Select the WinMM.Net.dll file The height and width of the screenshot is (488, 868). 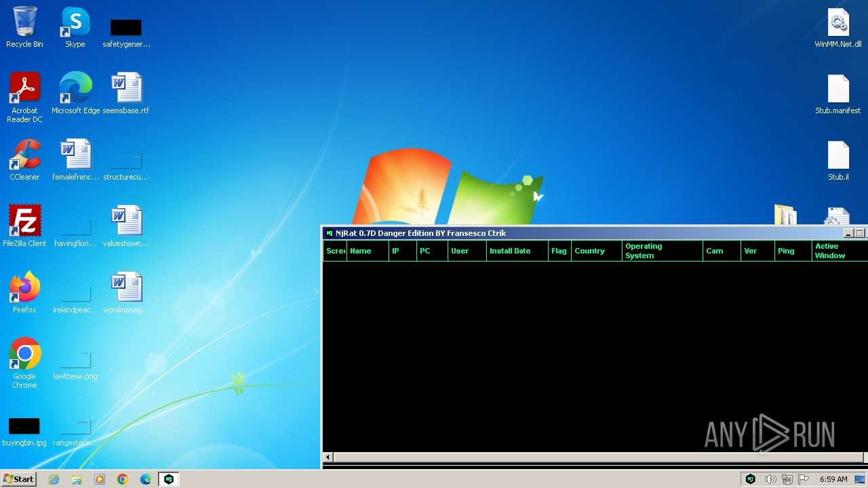click(838, 27)
